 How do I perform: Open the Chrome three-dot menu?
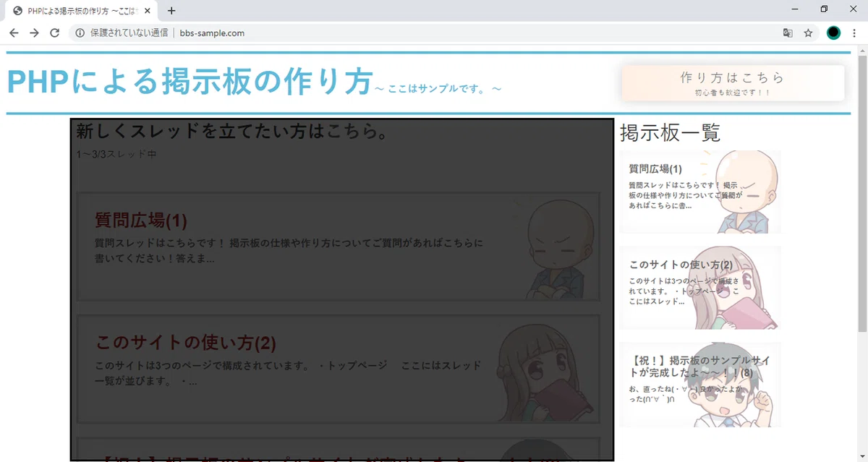854,33
